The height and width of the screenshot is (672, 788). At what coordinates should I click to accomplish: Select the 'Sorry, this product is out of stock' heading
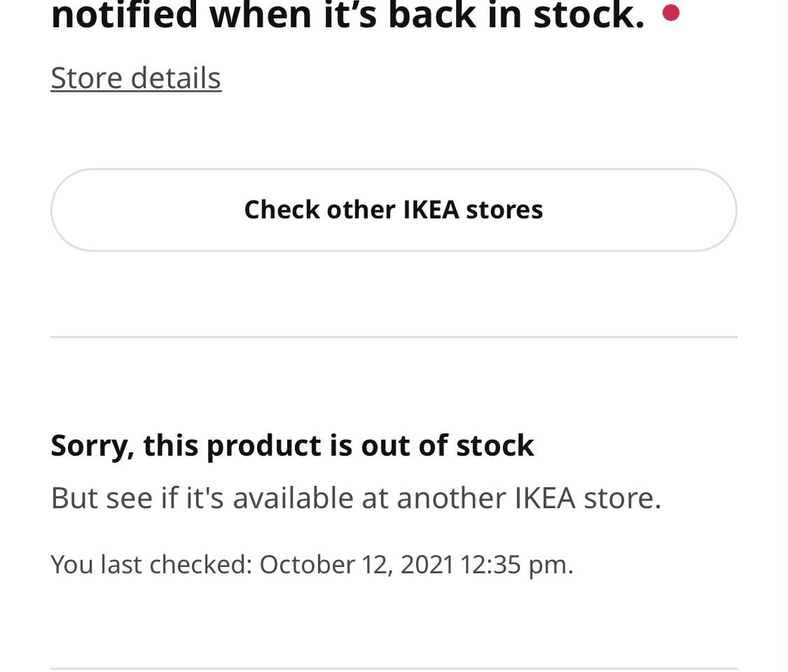click(292, 444)
